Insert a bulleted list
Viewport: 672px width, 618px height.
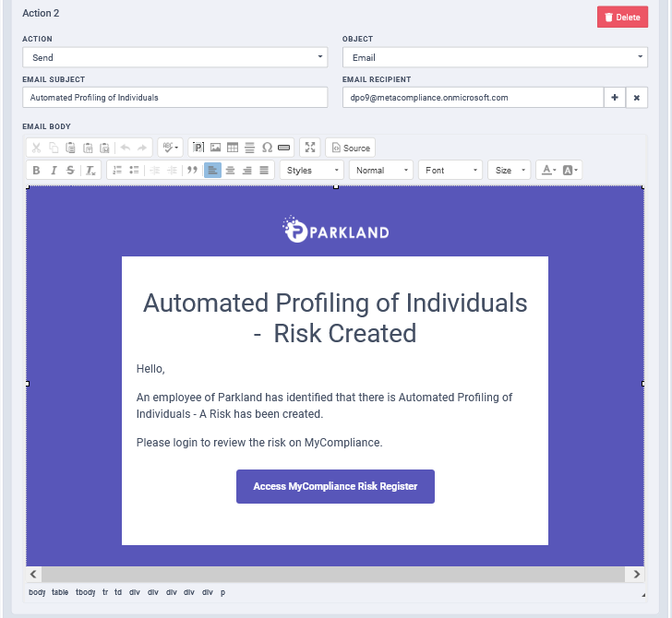click(x=134, y=171)
